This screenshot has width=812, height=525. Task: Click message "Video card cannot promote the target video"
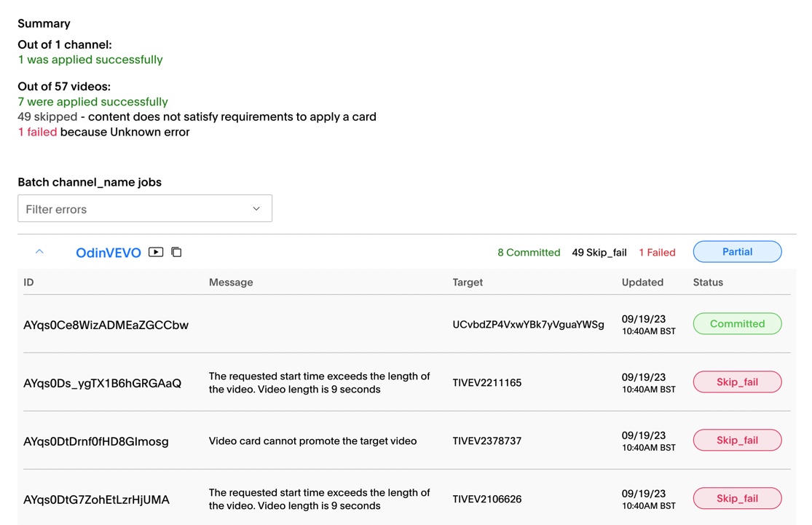(x=313, y=441)
